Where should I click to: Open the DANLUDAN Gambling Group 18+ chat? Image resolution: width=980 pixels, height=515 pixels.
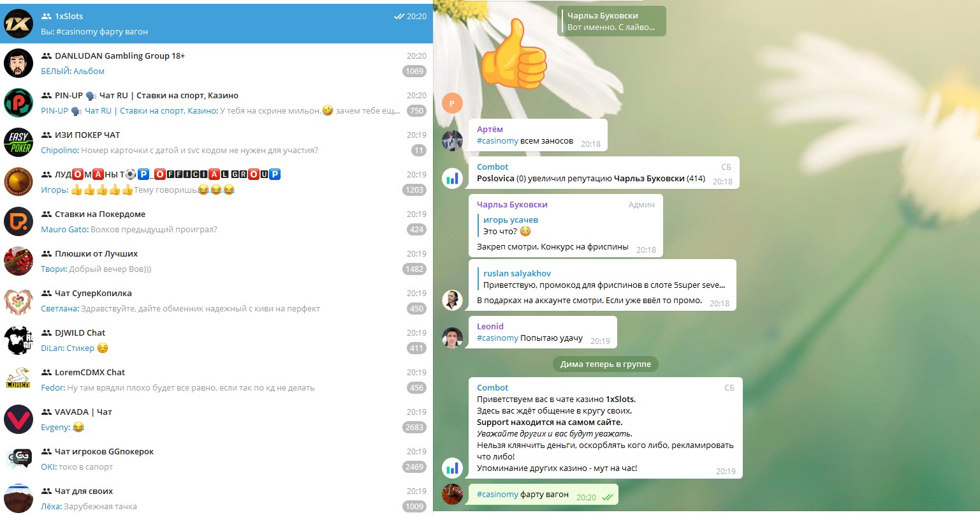pos(216,63)
